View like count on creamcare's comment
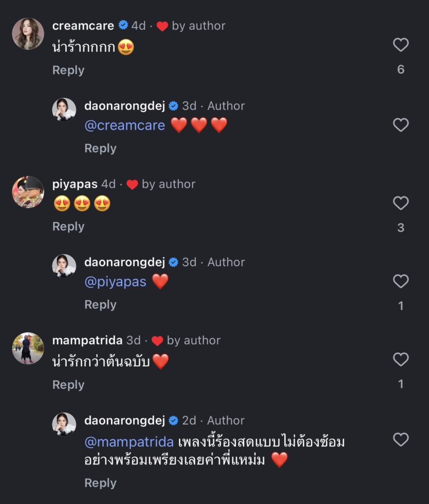 click(401, 69)
